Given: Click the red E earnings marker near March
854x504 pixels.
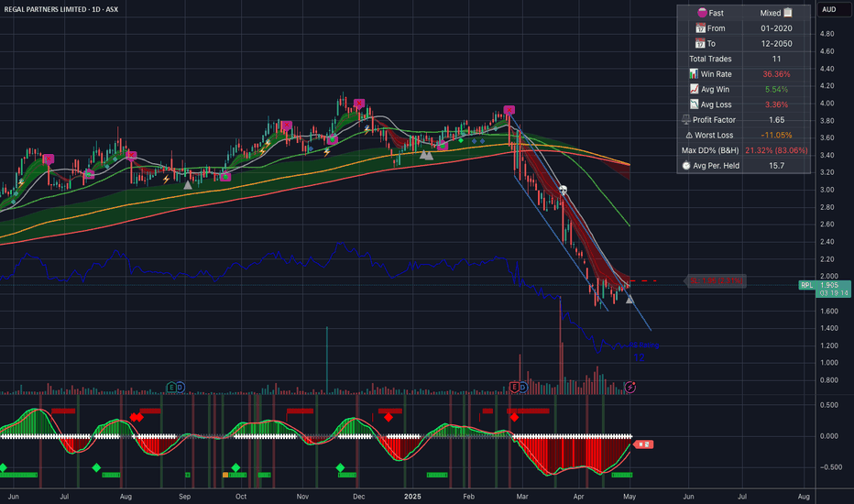Looking at the screenshot, I should [514, 387].
